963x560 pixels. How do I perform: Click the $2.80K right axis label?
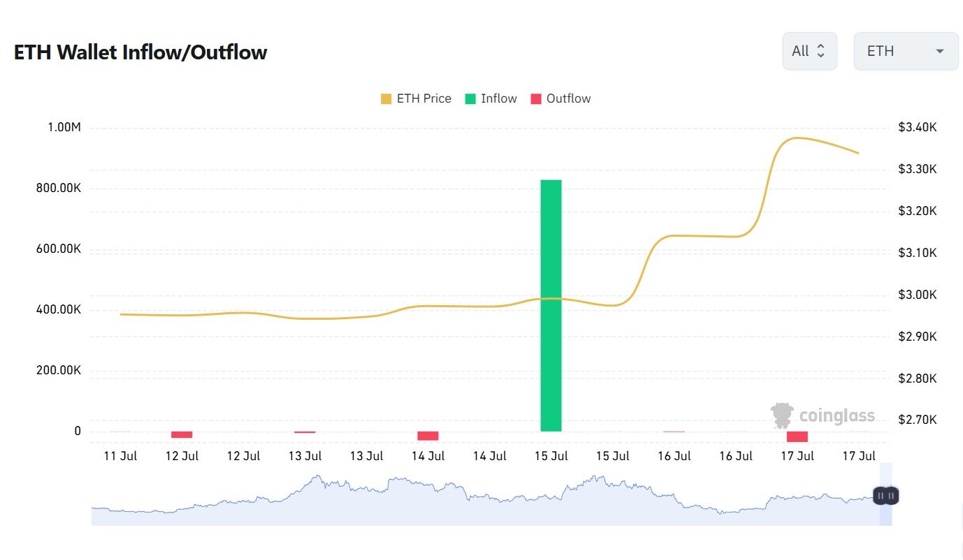point(917,378)
